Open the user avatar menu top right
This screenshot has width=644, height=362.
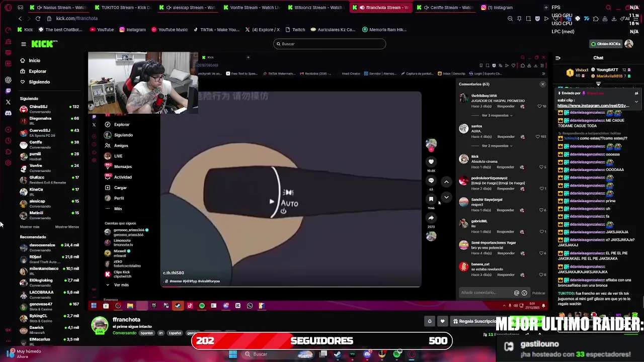pyautogui.click(x=629, y=44)
